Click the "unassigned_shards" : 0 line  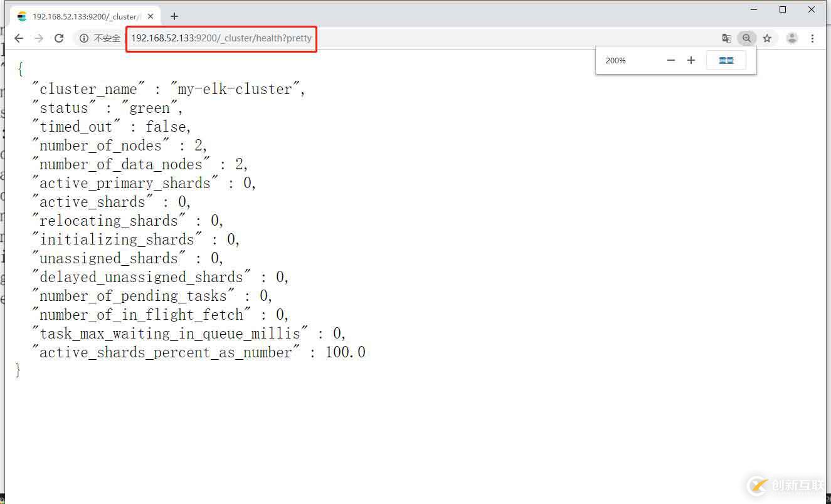click(128, 258)
